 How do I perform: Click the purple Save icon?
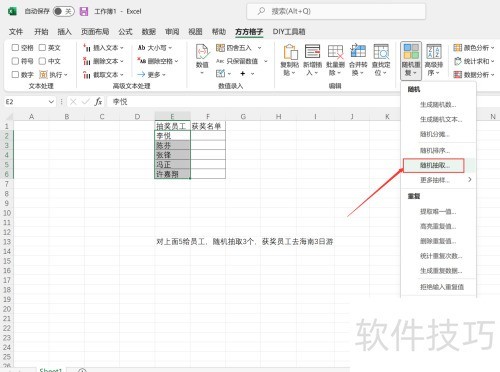84,12
